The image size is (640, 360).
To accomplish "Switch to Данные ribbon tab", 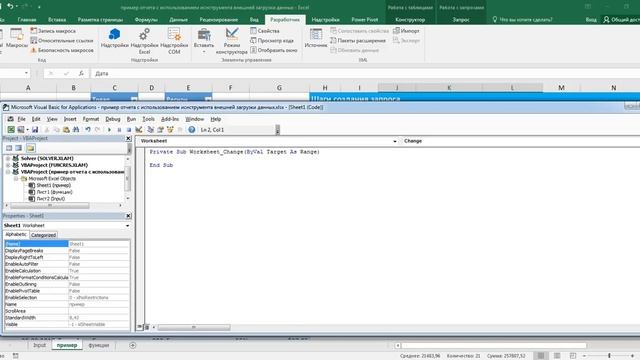I will (178, 20).
